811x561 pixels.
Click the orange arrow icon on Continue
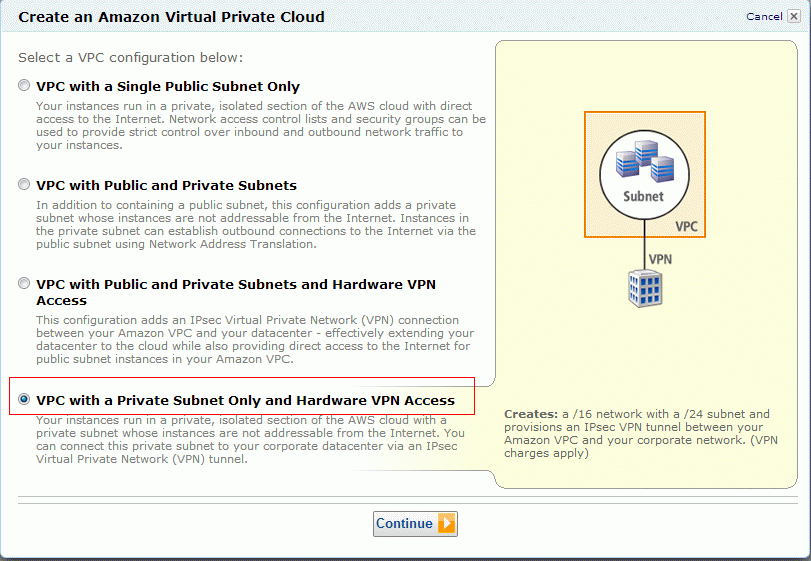point(447,524)
